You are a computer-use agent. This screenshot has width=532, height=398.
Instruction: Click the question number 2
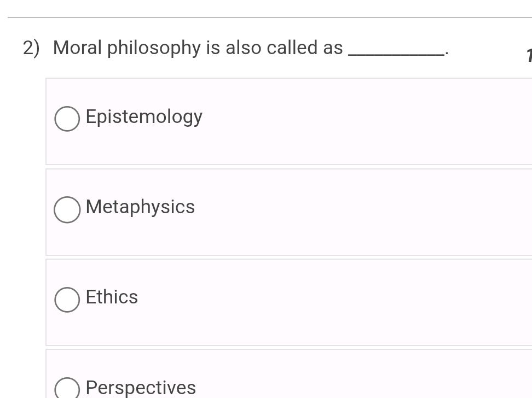pyautogui.click(x=30, y=48)
